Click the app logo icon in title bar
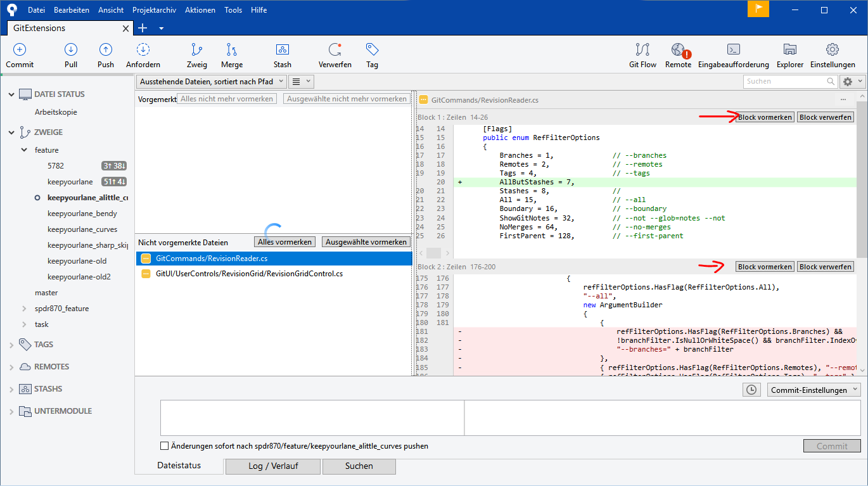This screenshot has width=868, height=486. click(12, 10)
